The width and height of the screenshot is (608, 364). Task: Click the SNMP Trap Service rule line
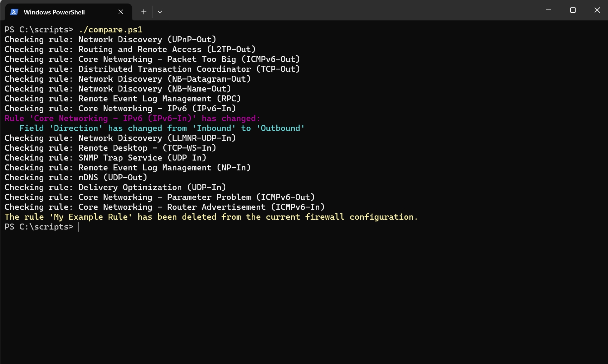[x=105, y=158]
